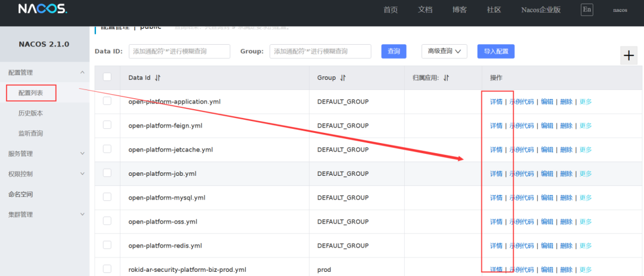The height and width of the screenshot is (276, 644).
Task: Check the open-platform-job.yml row checkbox
Action: pyautogui.click(x=107, y=173)
